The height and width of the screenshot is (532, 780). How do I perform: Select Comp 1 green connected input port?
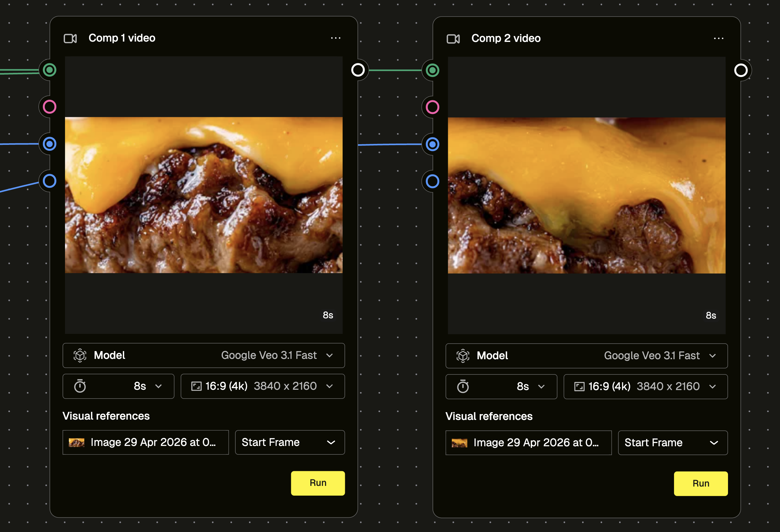click(50, 70)
